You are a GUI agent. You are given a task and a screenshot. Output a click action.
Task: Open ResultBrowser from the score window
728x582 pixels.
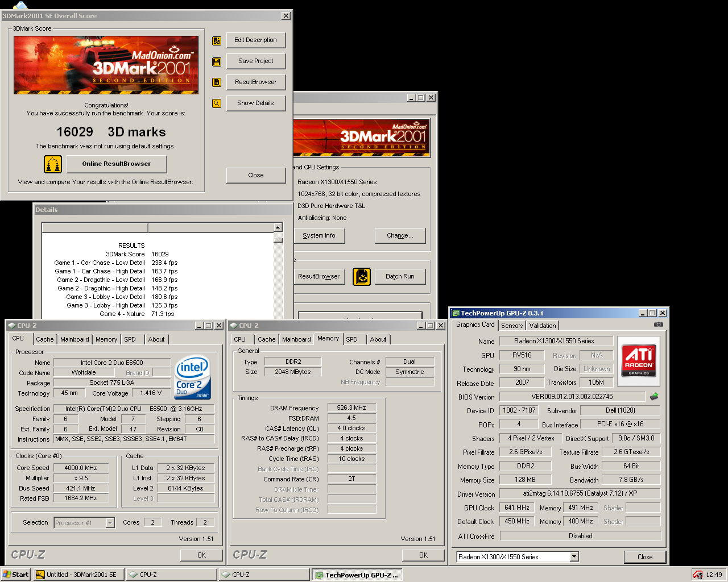(256, 82)
